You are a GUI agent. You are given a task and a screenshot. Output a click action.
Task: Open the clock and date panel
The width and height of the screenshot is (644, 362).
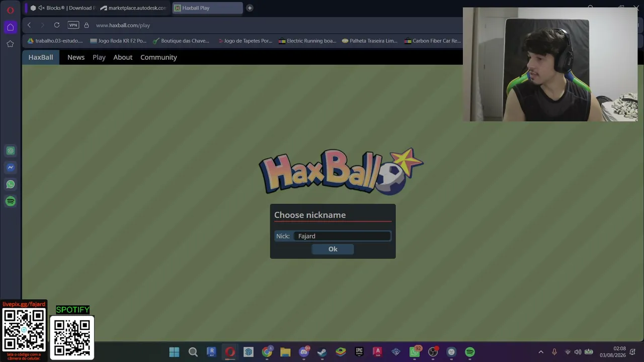[613, 352]
